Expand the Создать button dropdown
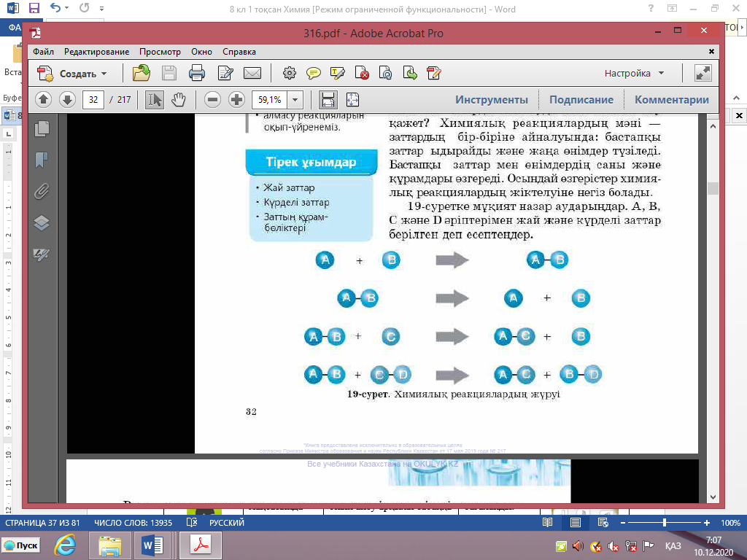 104,74
